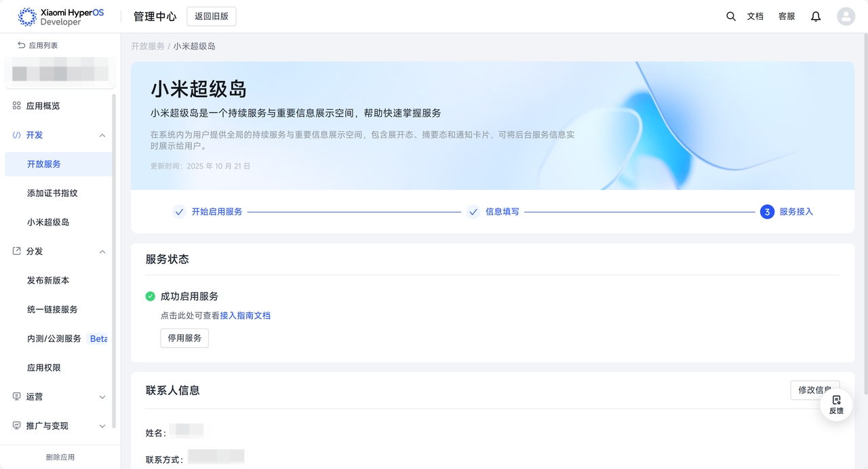Collapse the 分发 sidebar section
This screenshot has height=469, width=868.
[x=102, y=251]
